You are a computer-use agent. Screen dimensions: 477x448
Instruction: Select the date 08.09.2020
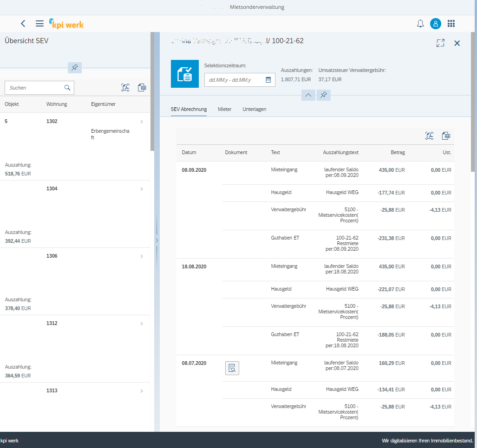pyautogui.click(x=194, y=170)
